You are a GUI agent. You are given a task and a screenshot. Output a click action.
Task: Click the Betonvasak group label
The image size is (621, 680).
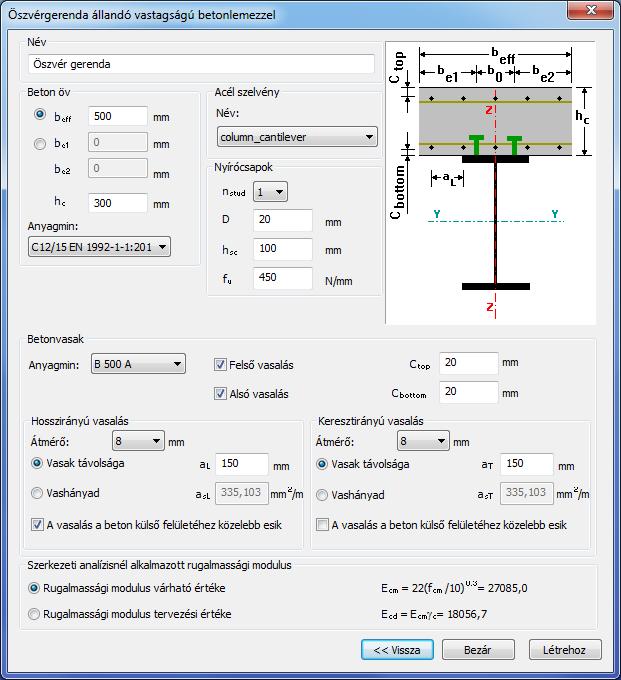pyautogui.click(x=56, y=339)
